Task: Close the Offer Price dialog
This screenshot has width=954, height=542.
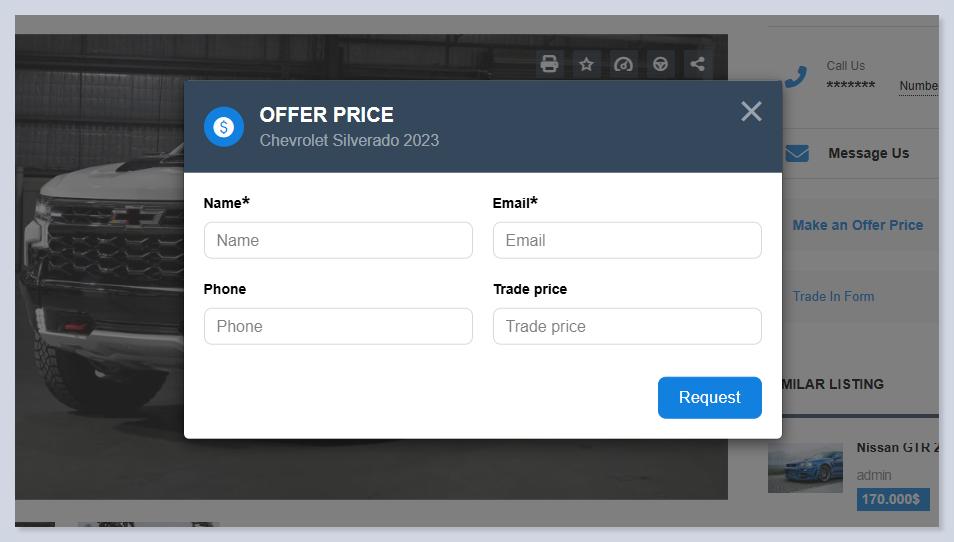Action: (751, 111)
